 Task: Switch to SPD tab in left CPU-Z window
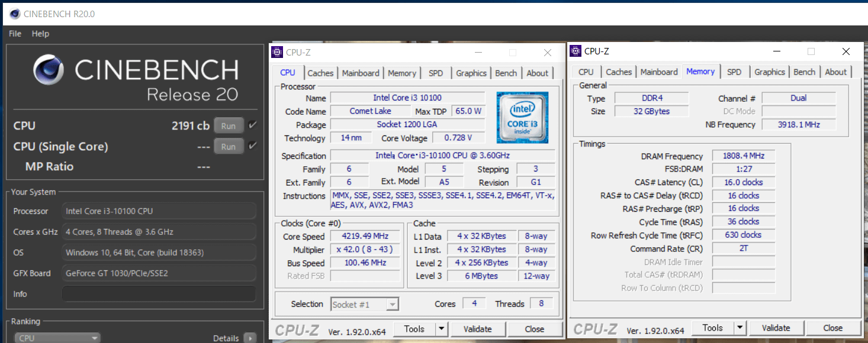coord(436,73)
